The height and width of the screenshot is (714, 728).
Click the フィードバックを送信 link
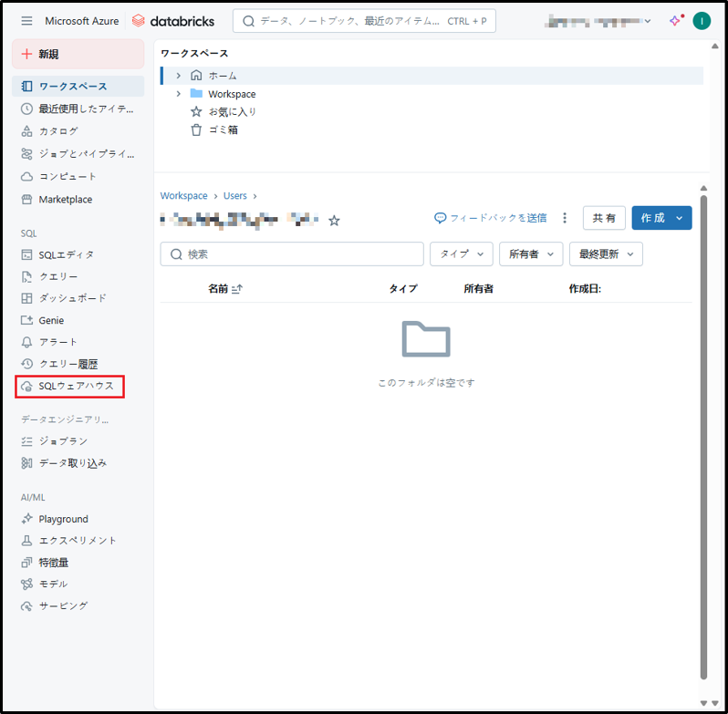[490, 218]
